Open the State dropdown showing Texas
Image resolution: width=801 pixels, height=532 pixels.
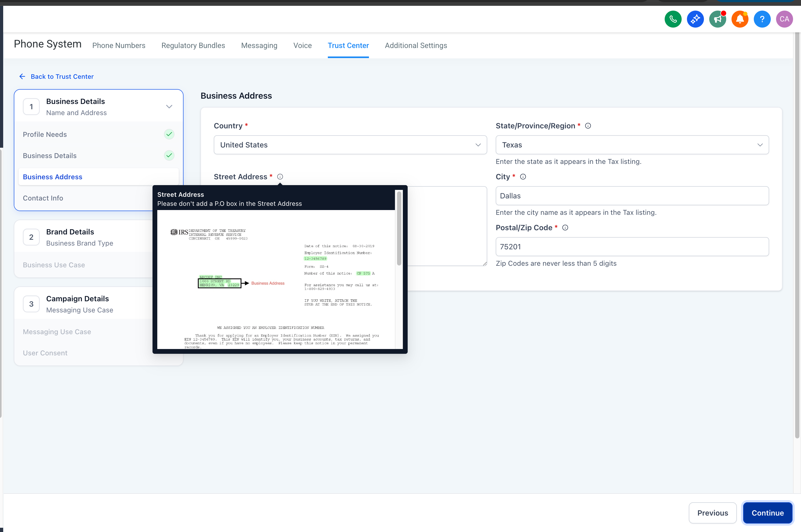632,145
